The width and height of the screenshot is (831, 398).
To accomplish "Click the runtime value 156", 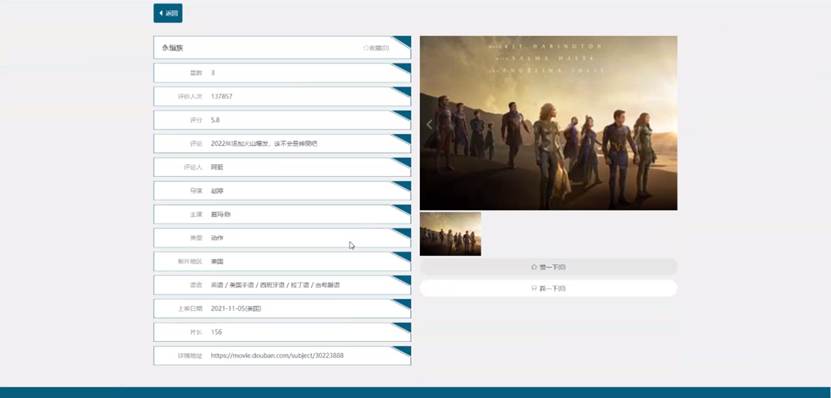I will [x=216, y=332].
